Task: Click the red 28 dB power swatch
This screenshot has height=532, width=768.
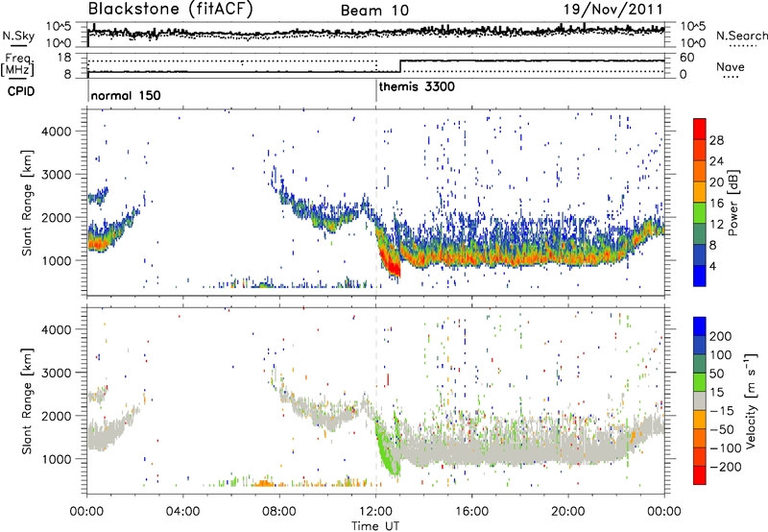Action: (700, 130)
